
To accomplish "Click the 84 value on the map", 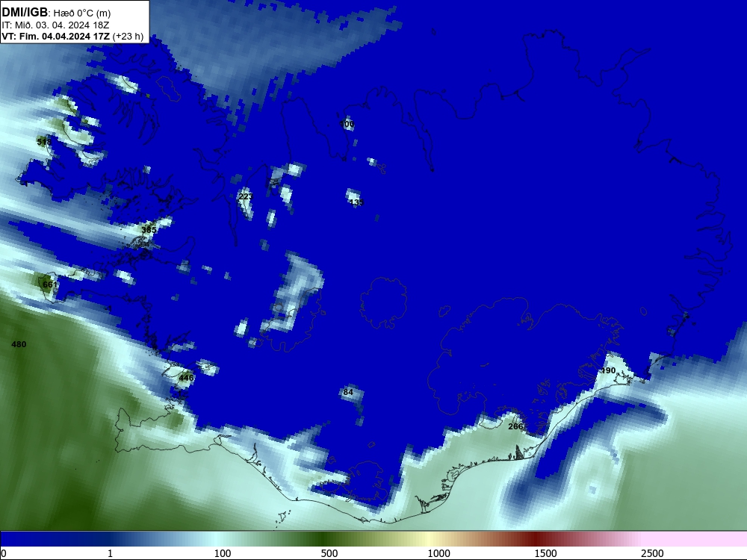I will tap(348, 393).
